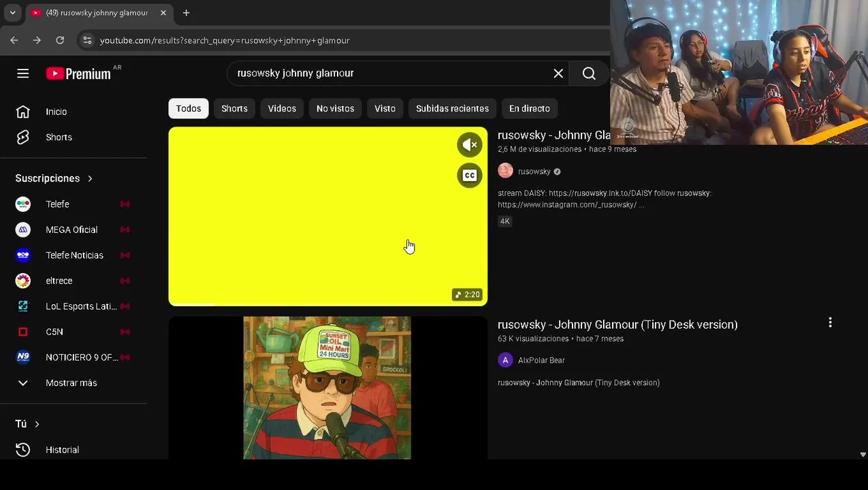Select the Todos filter chip
The height and width of the screenshot is (490, 868).
pyautogui.click(x=189, y=108)
